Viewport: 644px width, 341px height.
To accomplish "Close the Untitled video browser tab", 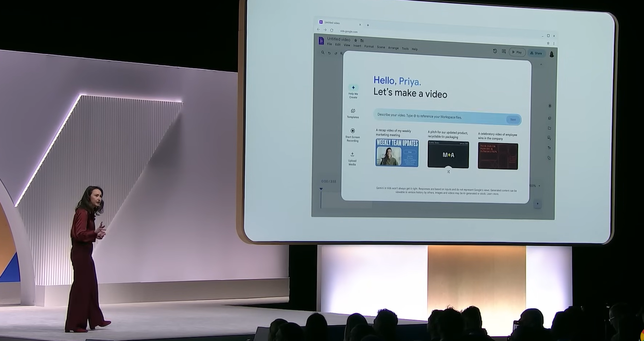I will tap(360, 24).
